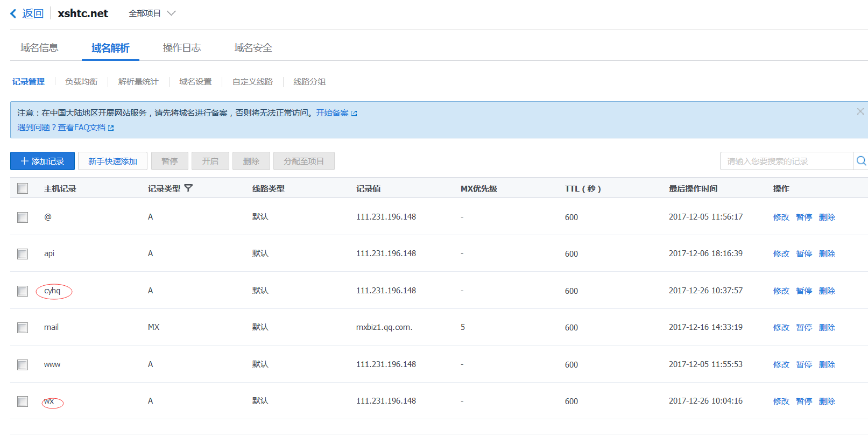Click 删除 for the api record
This screenshot has height=444, width=868.
click(x=827, y=254)
